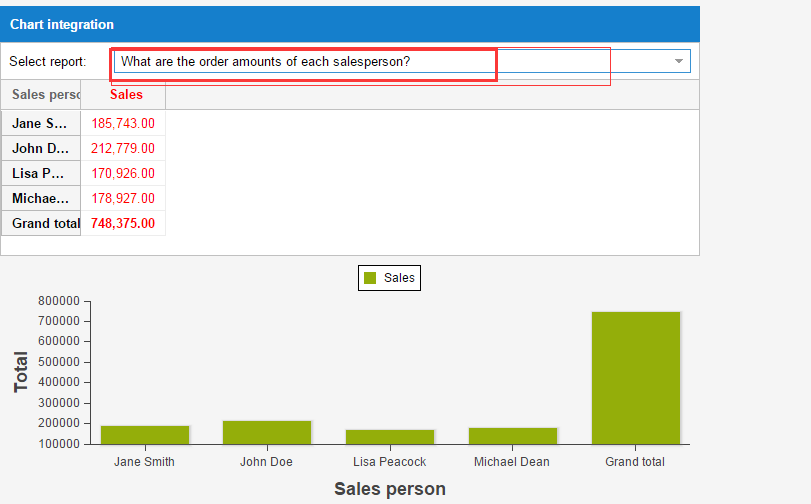
Task: Click the green Sales legend color swatch
Action: (x=370, y=278)
